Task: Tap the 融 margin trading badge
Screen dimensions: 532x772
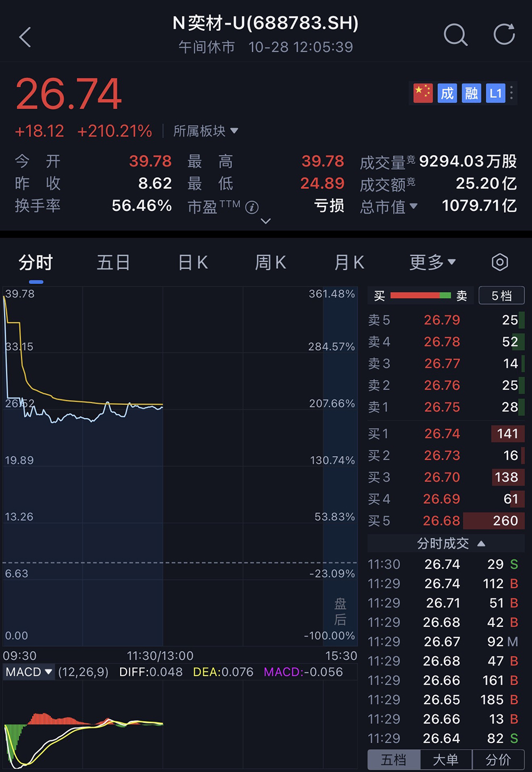Action: (471, 93)
